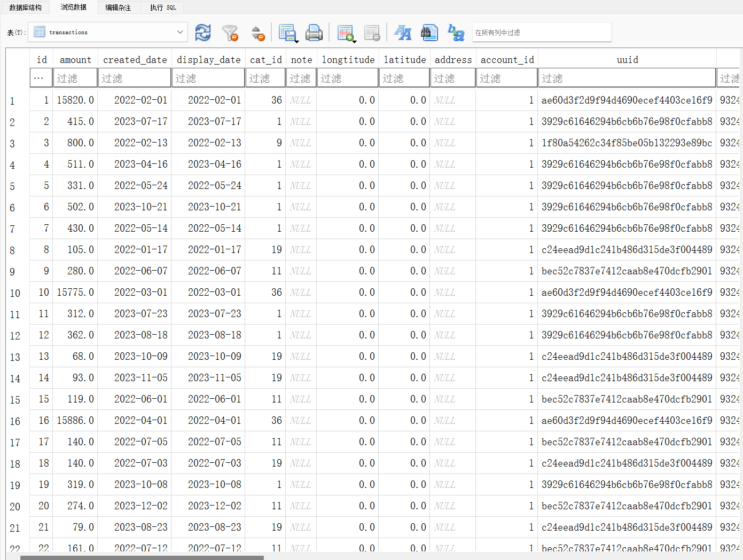Select the table corner select-all box
The image size is (743, 560).
pyautogui.click(x=18, y=68)
